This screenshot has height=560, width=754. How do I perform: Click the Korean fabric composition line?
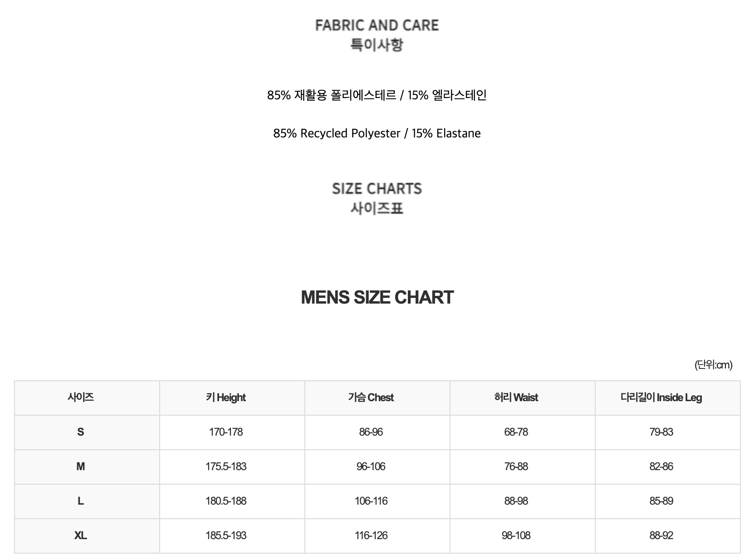(377, 95)
